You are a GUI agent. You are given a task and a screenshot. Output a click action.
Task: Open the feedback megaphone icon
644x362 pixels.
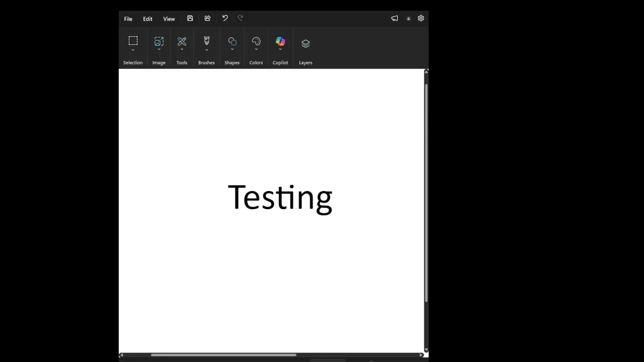tap(394, 19)
